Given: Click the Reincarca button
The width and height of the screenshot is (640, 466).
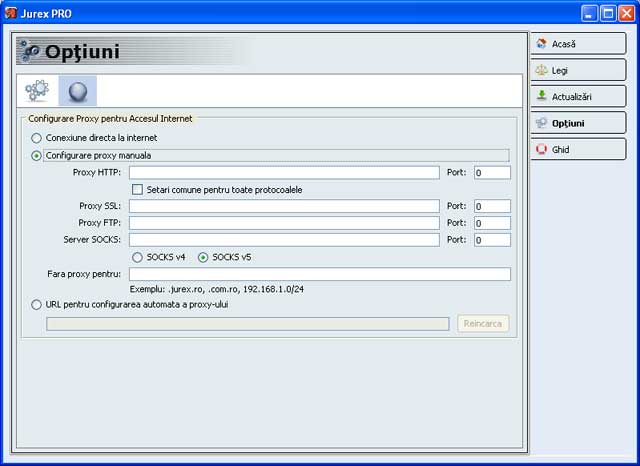Looking at the screenshot, I should tap(483, 324).
